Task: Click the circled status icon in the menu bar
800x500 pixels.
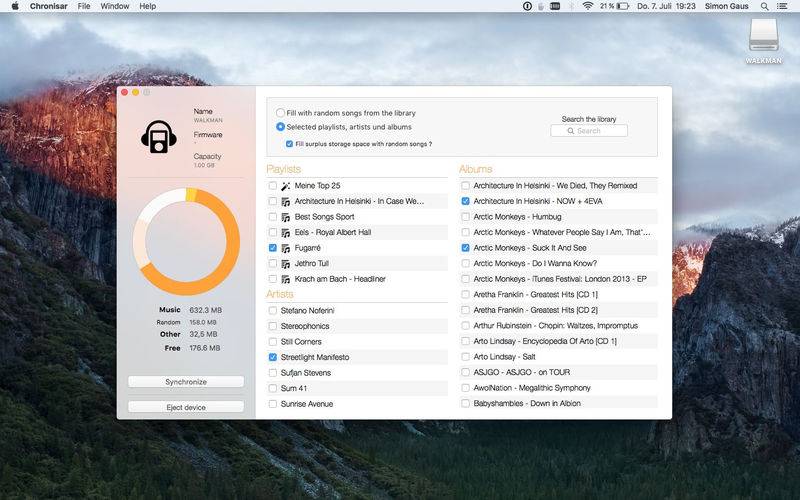Action: pos(528,6)
